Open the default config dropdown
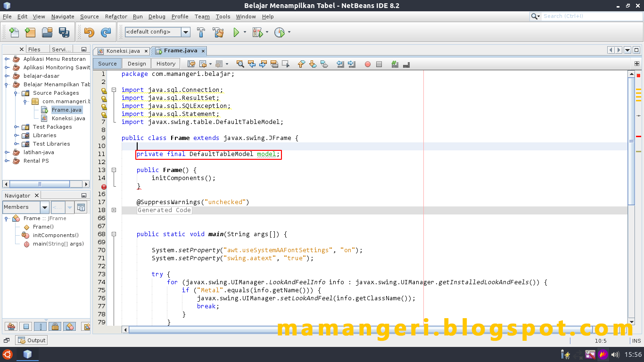The height and width of the screenshot is (362, 644). tap(186, 32)
